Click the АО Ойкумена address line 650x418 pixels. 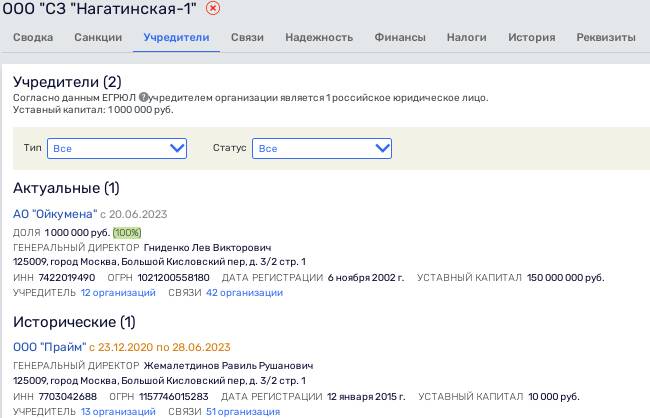pyautogui.click(x=159, y=262)
